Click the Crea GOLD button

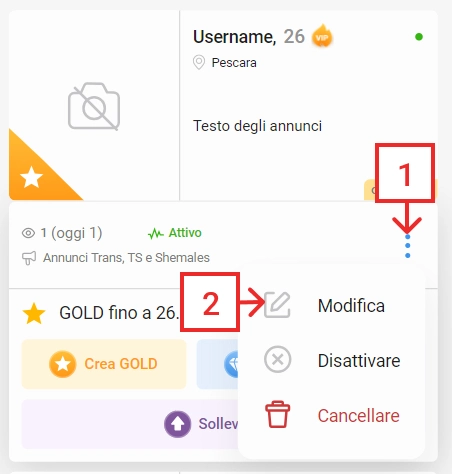tap(104, 364)
